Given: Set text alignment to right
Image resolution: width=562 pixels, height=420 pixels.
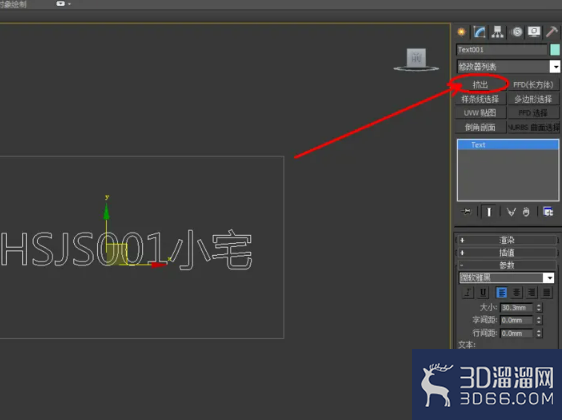Looking at the screenshot, I should point(532,293).
